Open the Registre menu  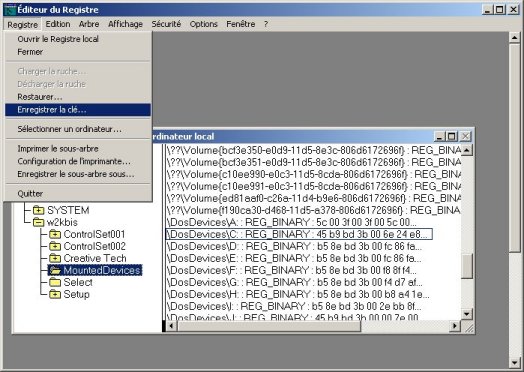22,24
